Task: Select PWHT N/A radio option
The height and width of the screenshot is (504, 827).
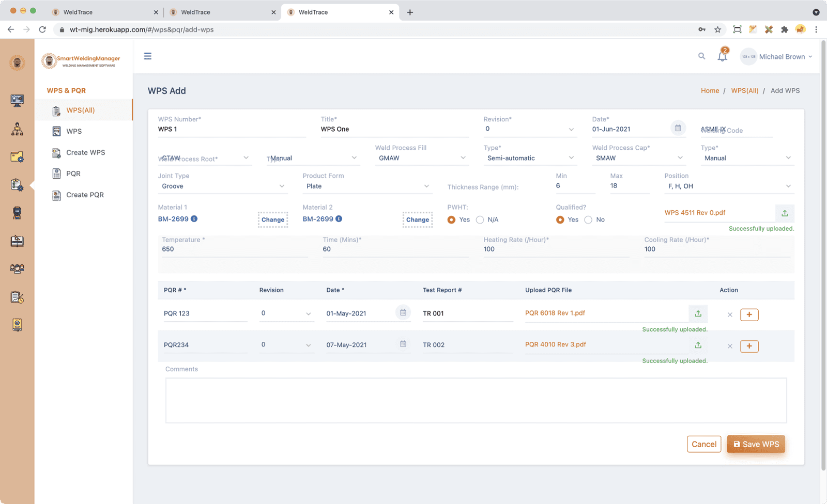Action: (480, 220)
